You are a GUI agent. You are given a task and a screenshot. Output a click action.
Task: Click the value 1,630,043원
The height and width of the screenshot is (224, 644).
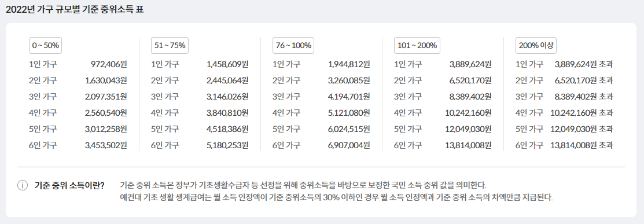tap(106, 80)
